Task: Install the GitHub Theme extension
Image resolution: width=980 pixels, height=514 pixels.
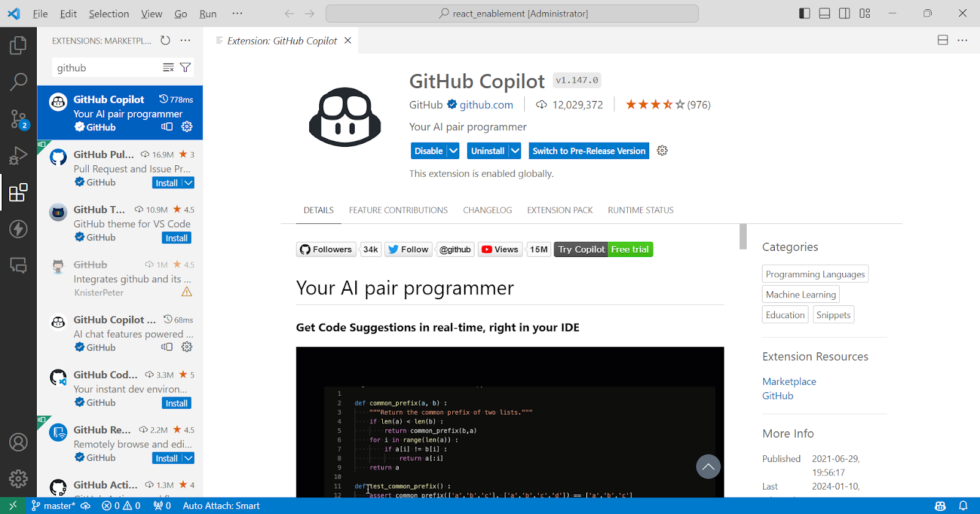Action: [x=176, y=238]
